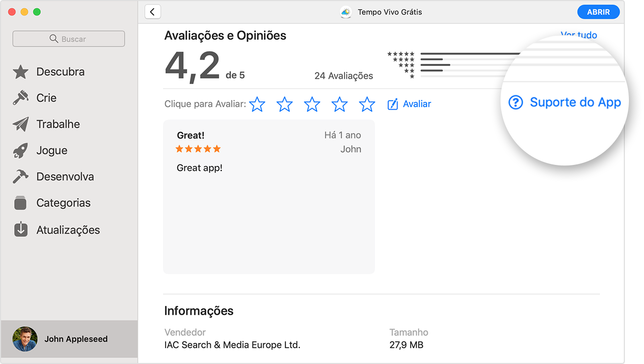The image size is (644, 364).
Task: Open the Jogue rocket section
Action: click(21, 150)
